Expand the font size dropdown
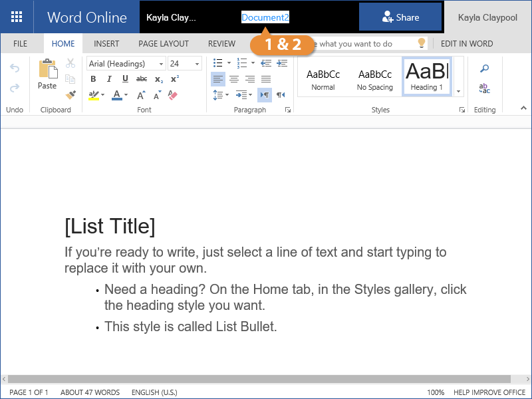The width and height of the screenshot is (532, 399). point(197,64)
